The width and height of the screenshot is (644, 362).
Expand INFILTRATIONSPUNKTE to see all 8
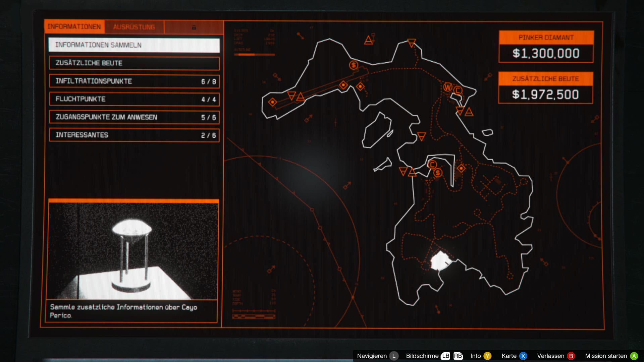(134, 81)
